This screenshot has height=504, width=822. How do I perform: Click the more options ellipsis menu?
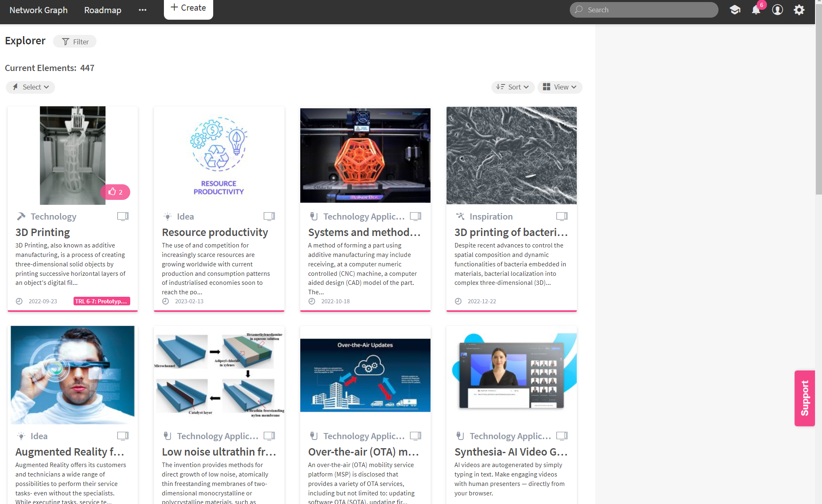pyautogui.click(x=143, y=10)
